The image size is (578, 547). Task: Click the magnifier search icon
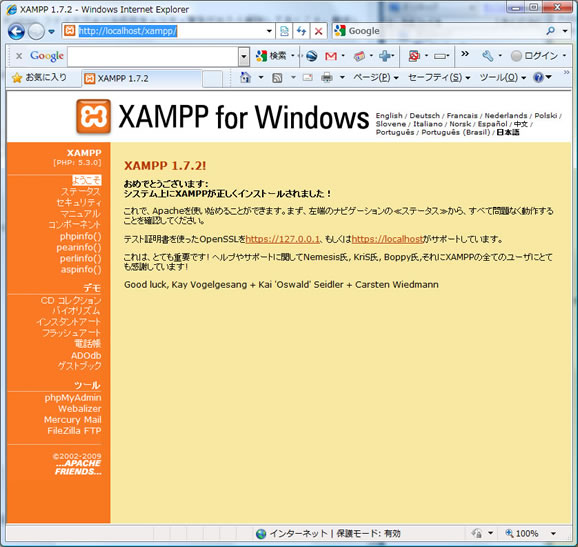point(551,31)
